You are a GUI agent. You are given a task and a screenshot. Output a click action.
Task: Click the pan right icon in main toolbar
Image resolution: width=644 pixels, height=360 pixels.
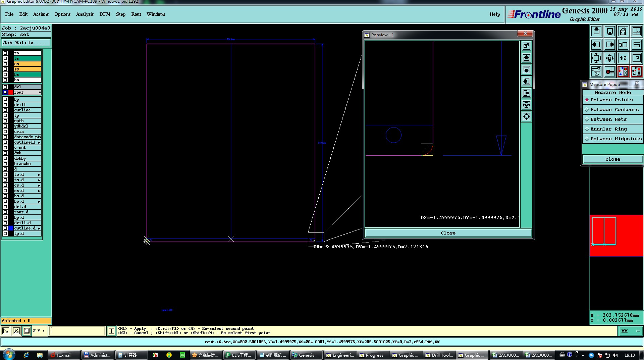(610, 45)
